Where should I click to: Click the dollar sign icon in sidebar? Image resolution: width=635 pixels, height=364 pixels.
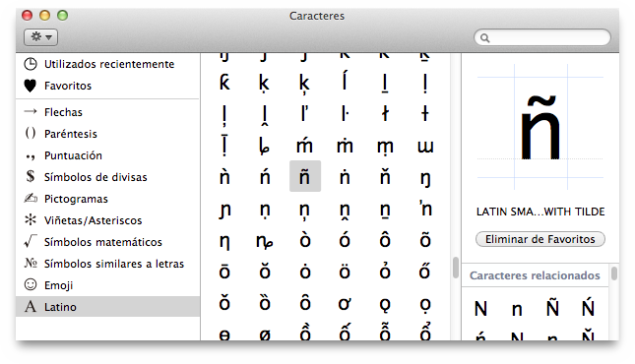(x=31, y=176)
